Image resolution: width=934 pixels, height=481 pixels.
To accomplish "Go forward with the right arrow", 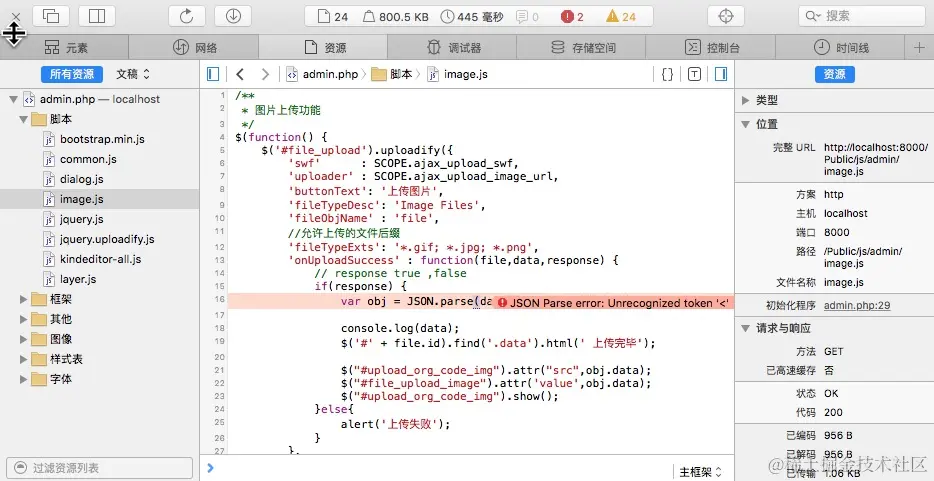I will (x=265, y=74).
